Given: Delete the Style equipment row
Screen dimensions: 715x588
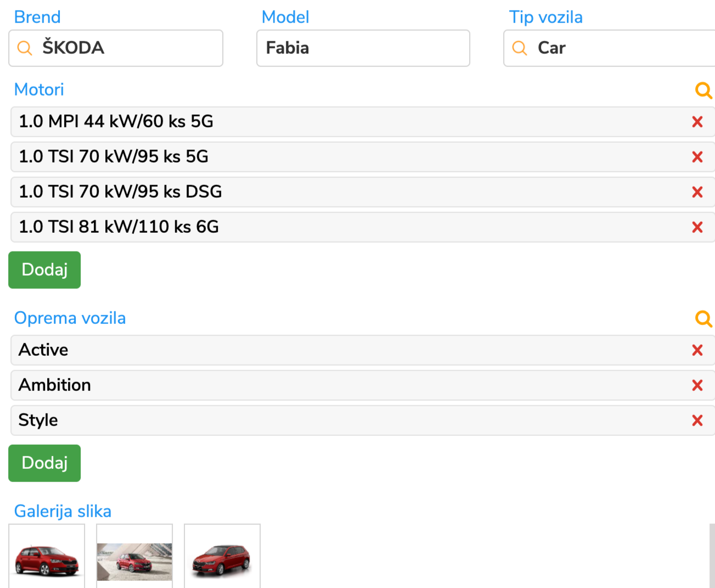Looking at the screenshot, I should [697, 421].
